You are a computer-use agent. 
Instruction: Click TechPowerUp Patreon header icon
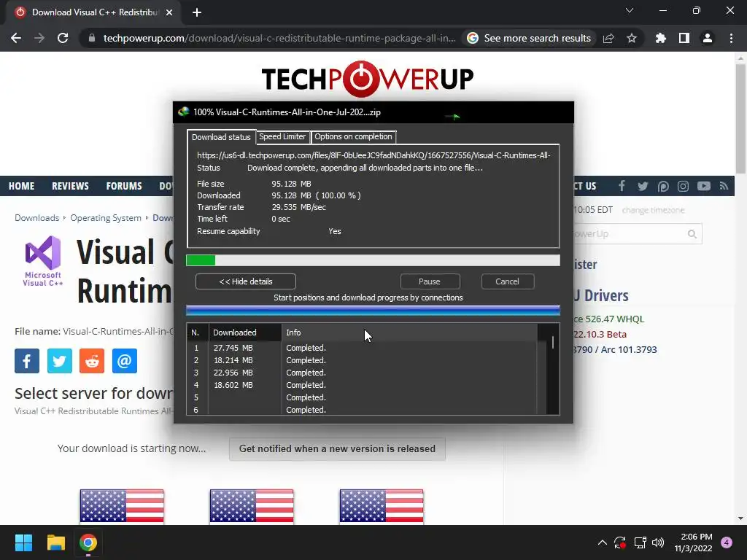click(x=663, y=186)
